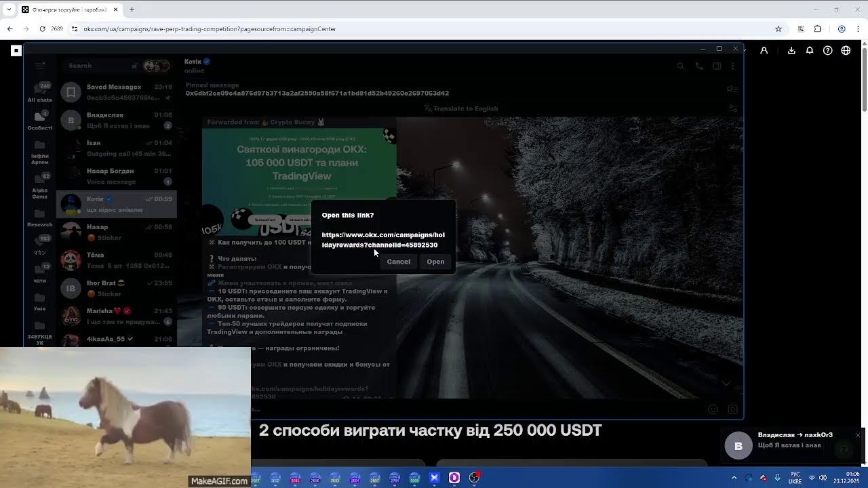Click РУС UKRE language indicator
The height and width of the screenshot is (488, 868).
point(795,478)
